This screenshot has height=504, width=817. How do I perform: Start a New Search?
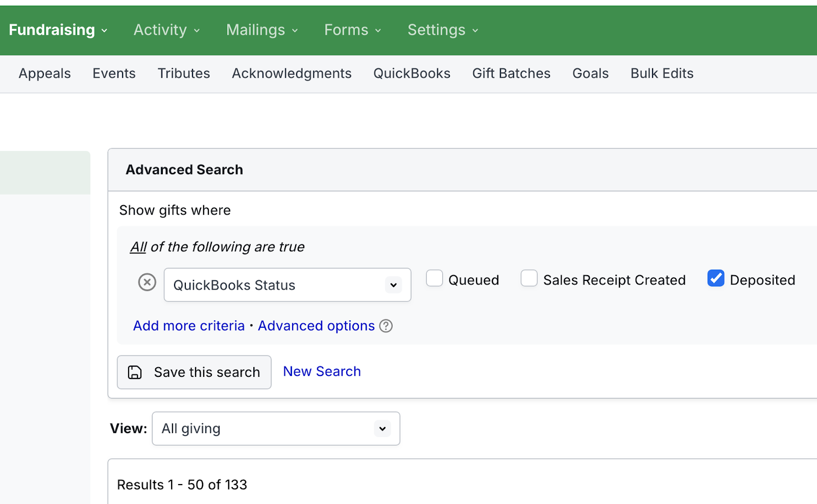[x=322, y=371]
